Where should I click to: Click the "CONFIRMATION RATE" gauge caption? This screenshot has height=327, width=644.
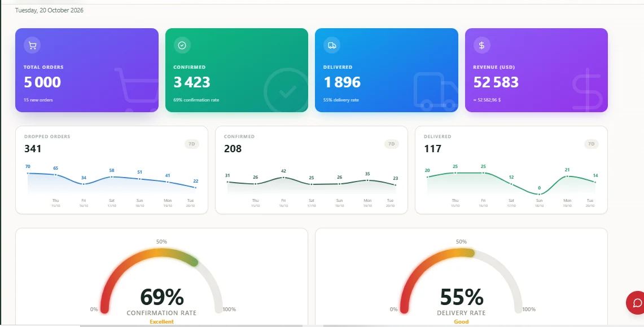161,313
